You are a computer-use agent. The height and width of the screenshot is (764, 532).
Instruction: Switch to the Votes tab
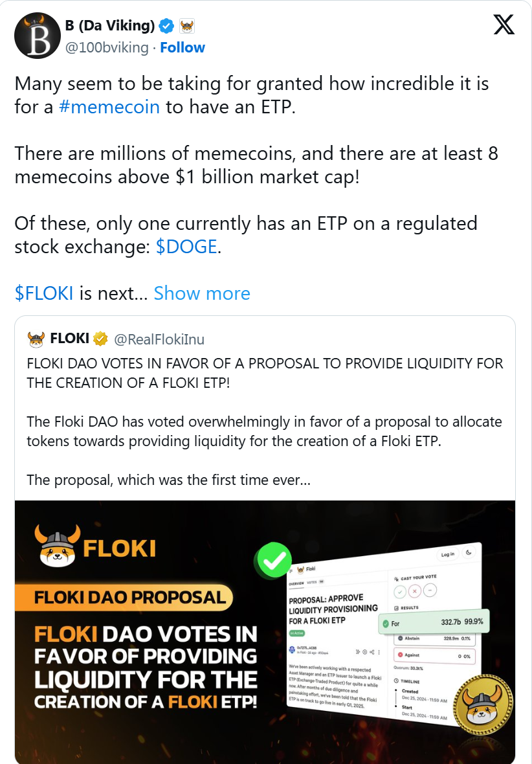coord(312,583)
